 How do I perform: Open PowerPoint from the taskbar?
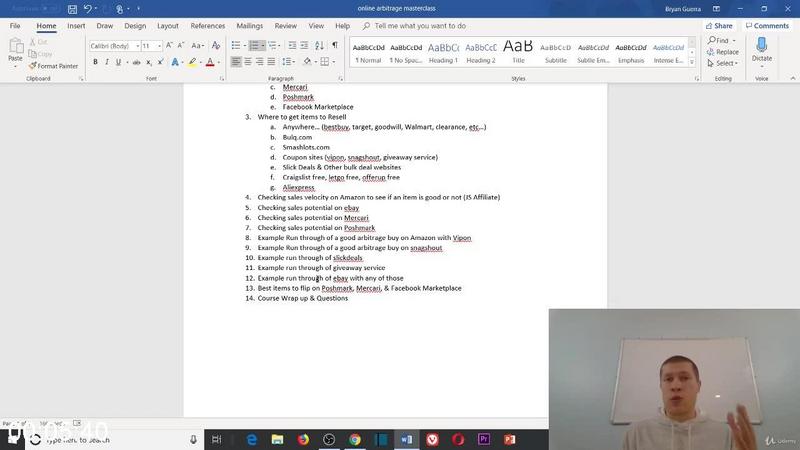click(x=509, y=439)
